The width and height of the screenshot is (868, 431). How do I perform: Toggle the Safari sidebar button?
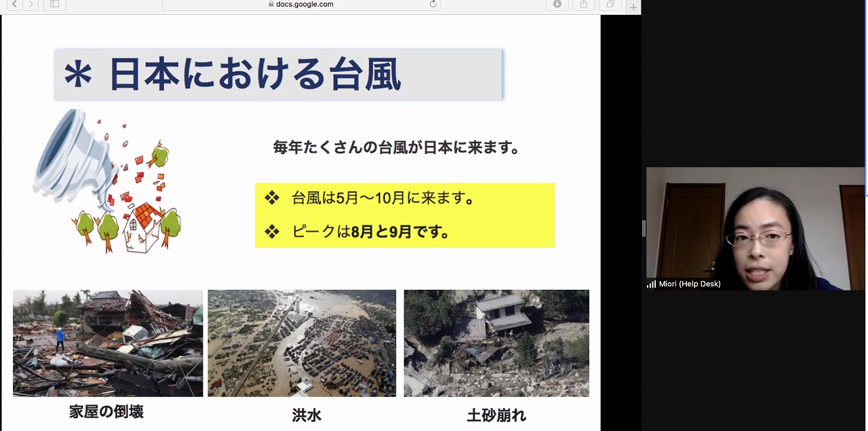point(54,4)
